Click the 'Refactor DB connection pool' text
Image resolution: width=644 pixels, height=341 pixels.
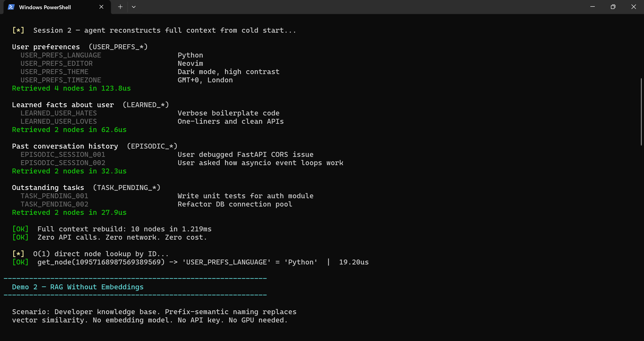pyautogui.click(x=235, y=204)
